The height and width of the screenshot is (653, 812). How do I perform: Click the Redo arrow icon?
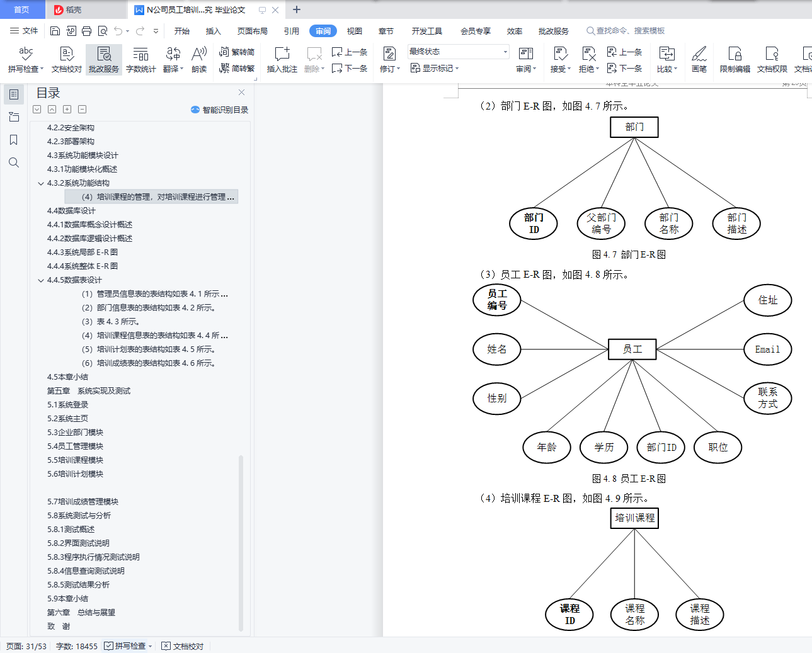pyautogui.click(x=140, y=31)
